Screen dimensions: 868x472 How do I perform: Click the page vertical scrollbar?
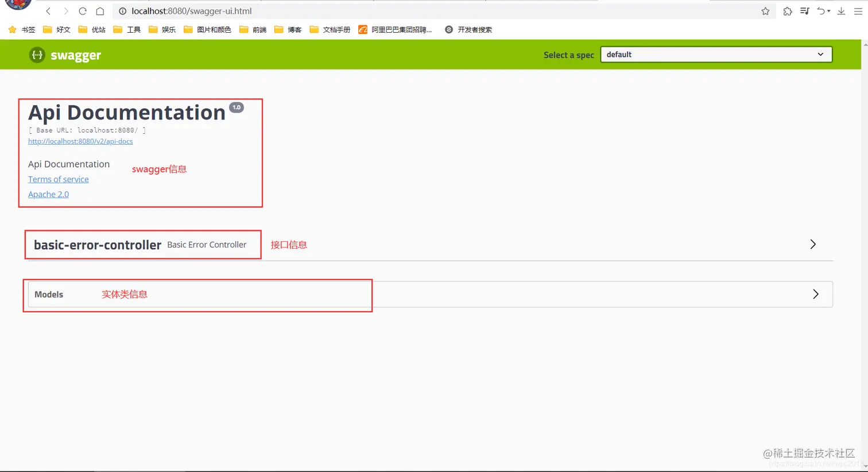pos(865,256)
